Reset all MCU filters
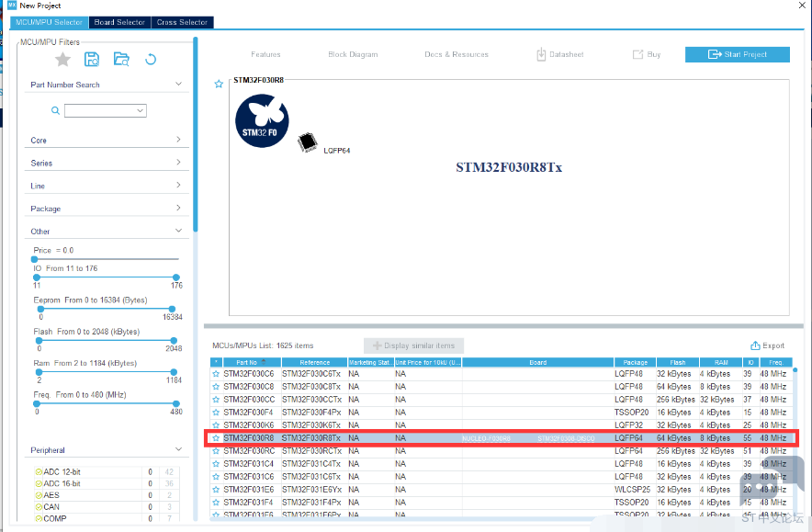Image resolution: width=812 pixels, height=532 pixels. point(151,59)
